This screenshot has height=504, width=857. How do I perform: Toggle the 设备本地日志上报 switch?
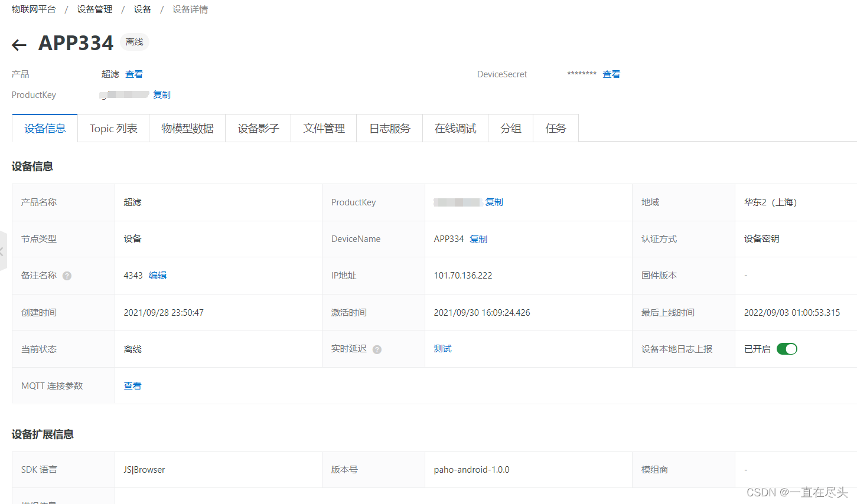pos(787,349)
